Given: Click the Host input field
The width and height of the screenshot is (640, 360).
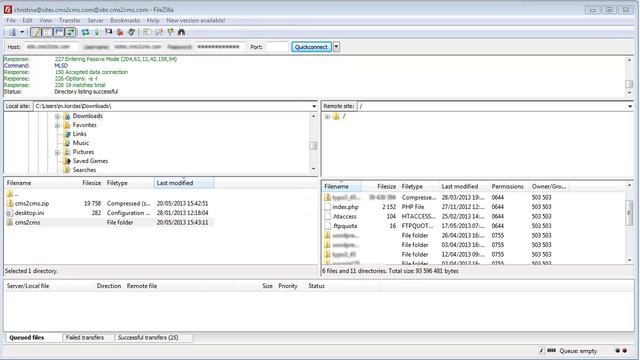Looking at the screenshot, I should pyautogui.click(x=51, y=47).
